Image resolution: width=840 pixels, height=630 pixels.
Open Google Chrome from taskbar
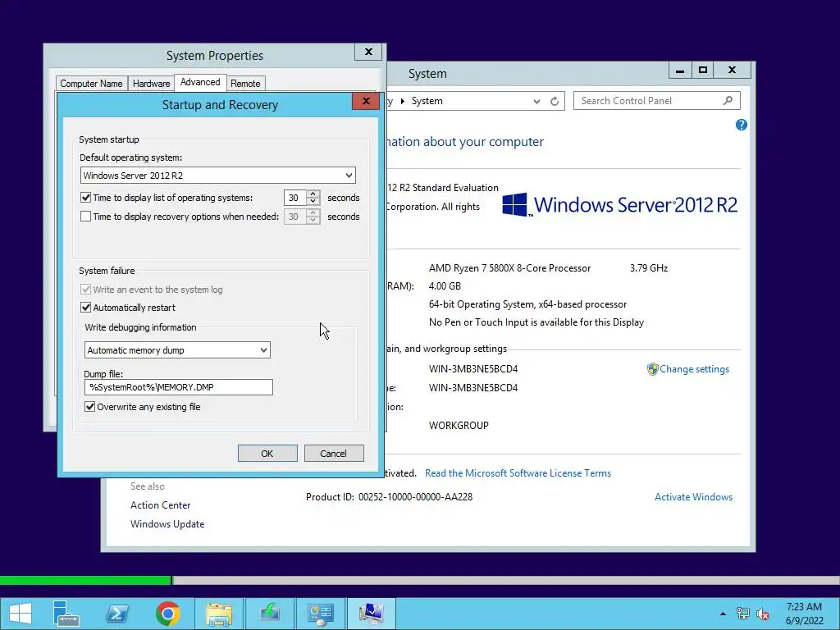[x=167, y=614]
